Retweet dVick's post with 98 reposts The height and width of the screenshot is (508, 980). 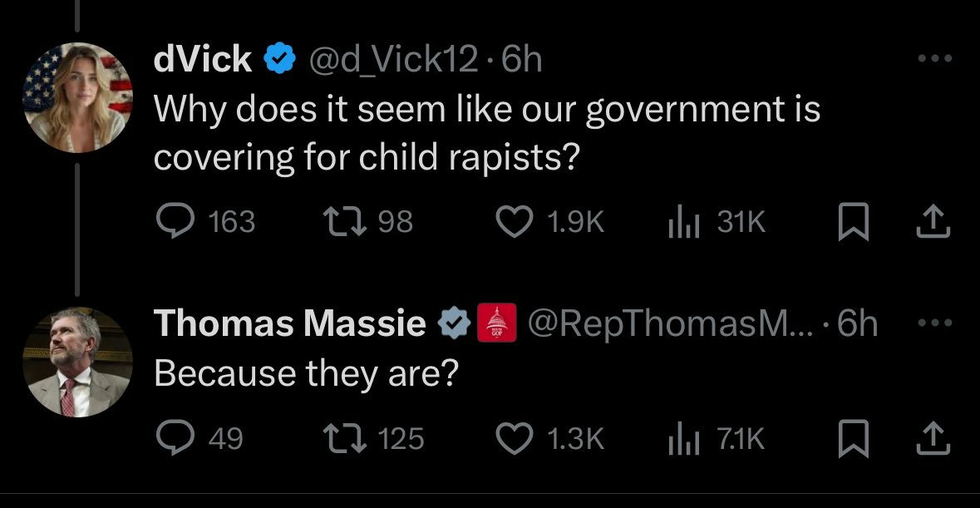[x=344, y=222]
